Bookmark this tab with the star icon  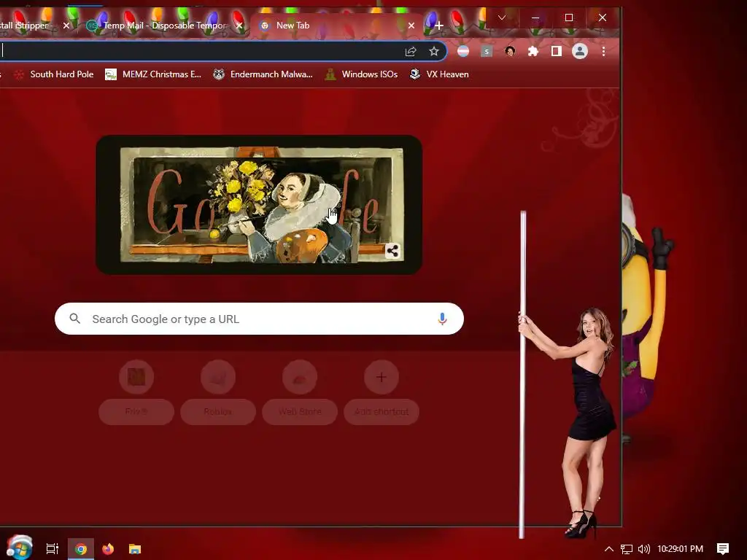point(433,52)
